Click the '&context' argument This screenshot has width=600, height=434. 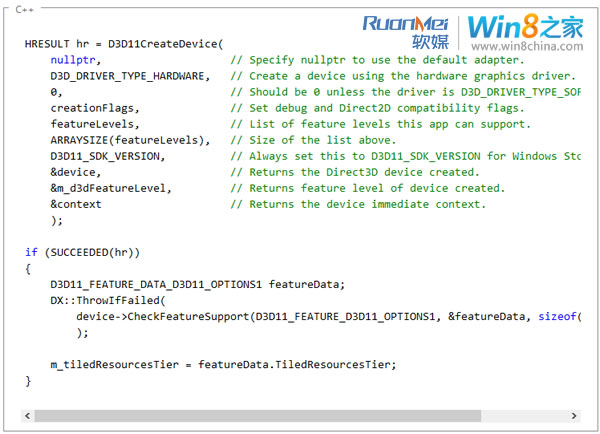point(76,205)
